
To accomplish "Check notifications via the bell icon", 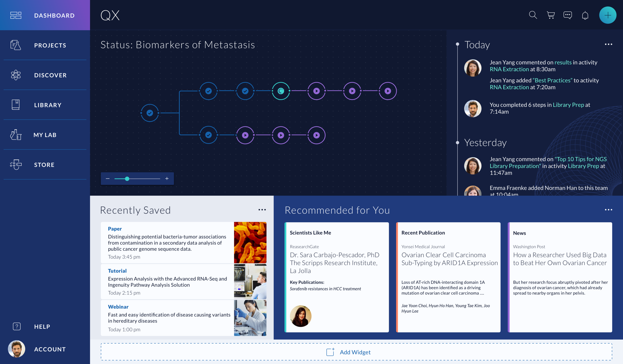I will pyautogui.click(x=585, y=15).
